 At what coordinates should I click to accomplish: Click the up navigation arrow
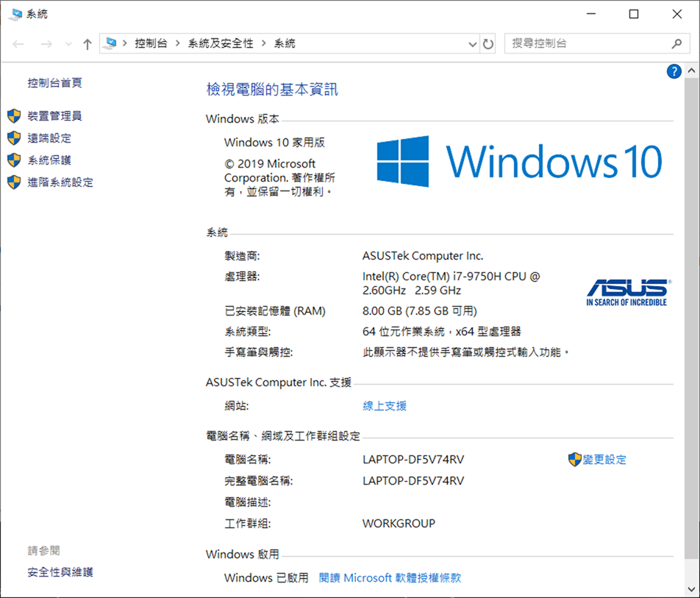point(87,43)
